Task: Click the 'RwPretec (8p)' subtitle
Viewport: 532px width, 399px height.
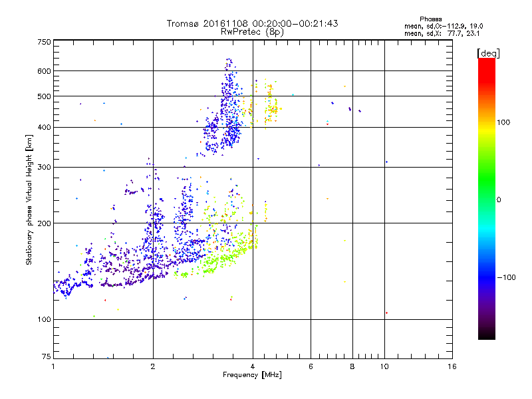Action: coord(252,32)
